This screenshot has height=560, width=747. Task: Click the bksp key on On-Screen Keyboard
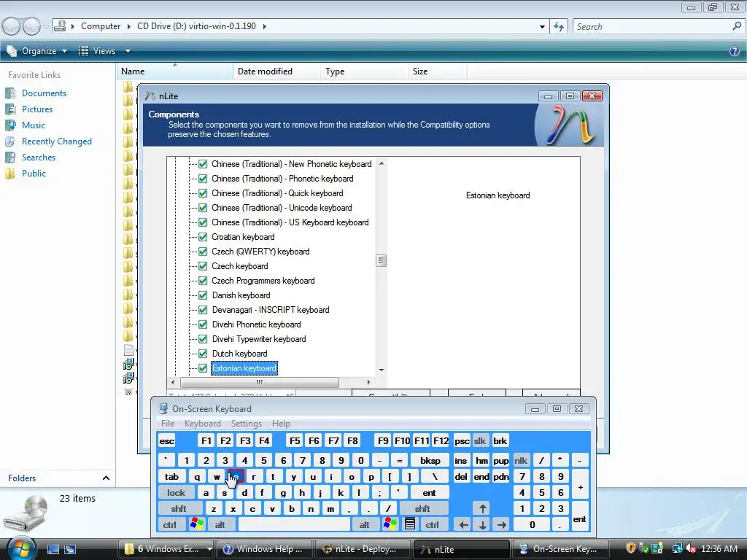tap(430, 461)
